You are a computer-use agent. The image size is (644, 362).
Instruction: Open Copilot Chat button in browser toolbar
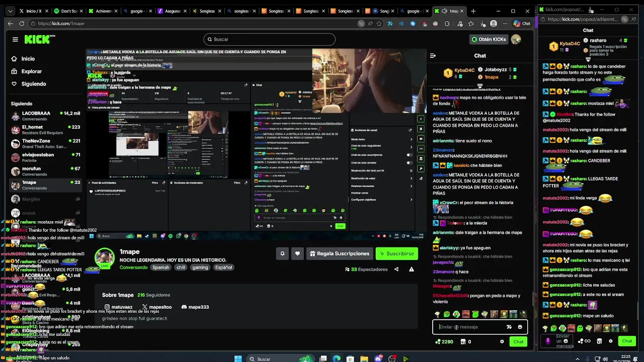(x=522, y=23)
